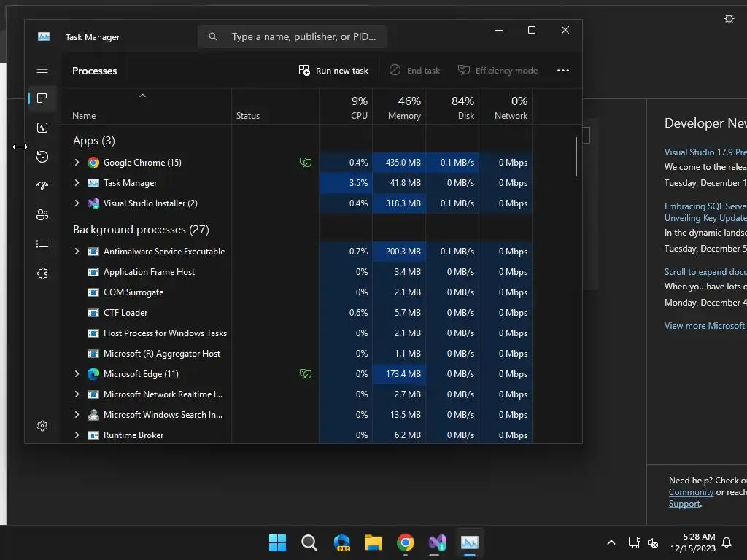This screenshot has height=560, width=747.
Task: Open the Details sidebar icon
Action: [x=42, y=244]
